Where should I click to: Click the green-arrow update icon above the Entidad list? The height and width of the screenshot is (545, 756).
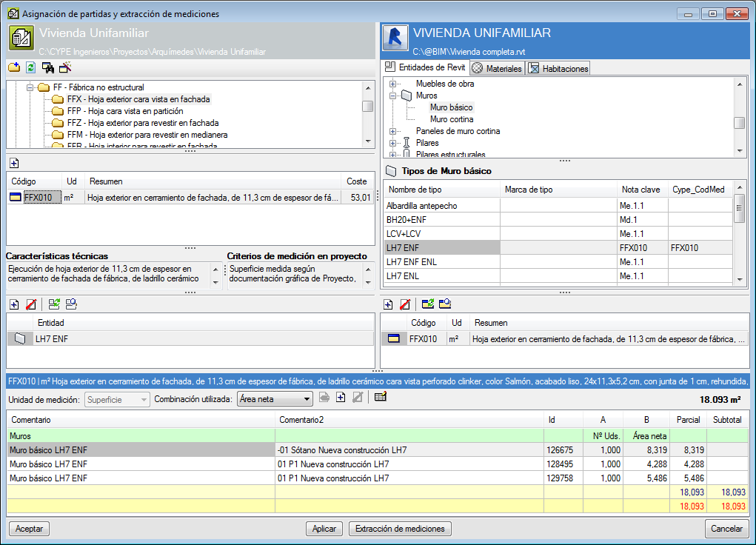54,304
